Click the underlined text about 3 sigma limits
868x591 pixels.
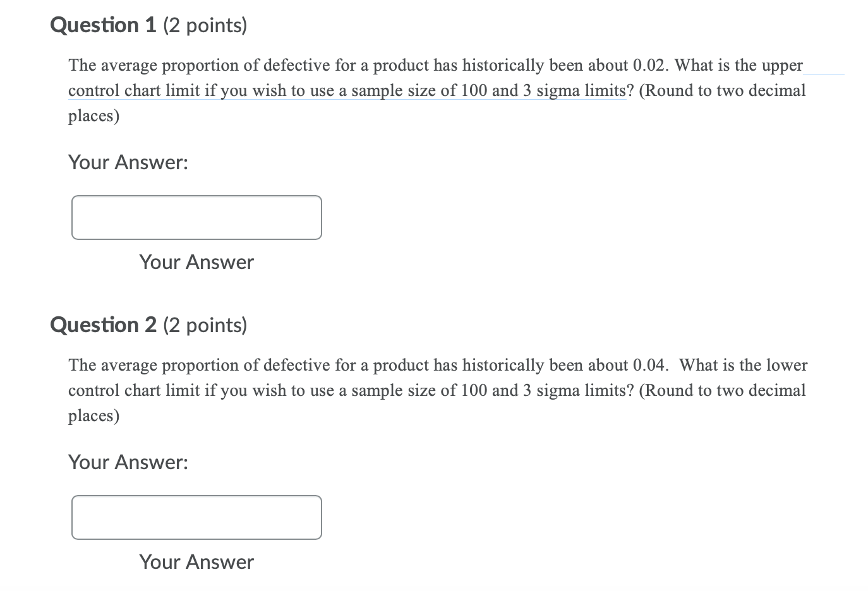coord(569,90)
